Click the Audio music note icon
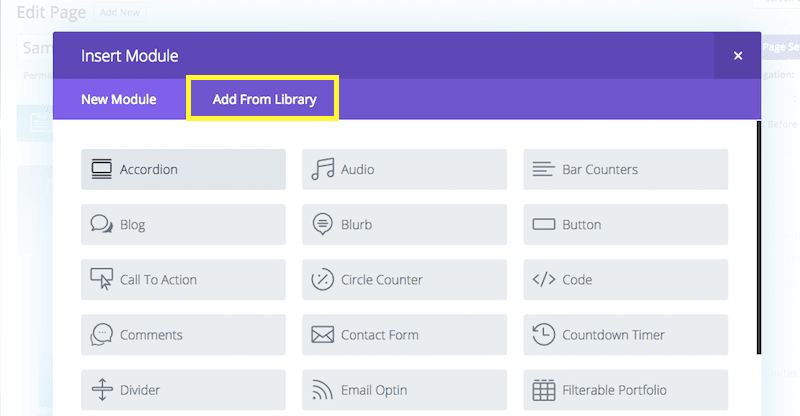Image resolution: width=800 pixels, height=416 pixels. coord(323,169)
